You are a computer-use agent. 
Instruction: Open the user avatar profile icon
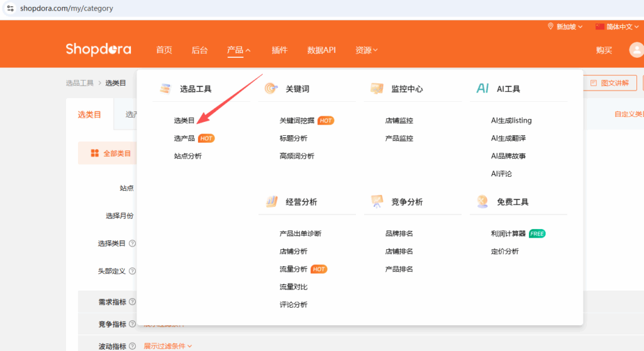(636, 50)
